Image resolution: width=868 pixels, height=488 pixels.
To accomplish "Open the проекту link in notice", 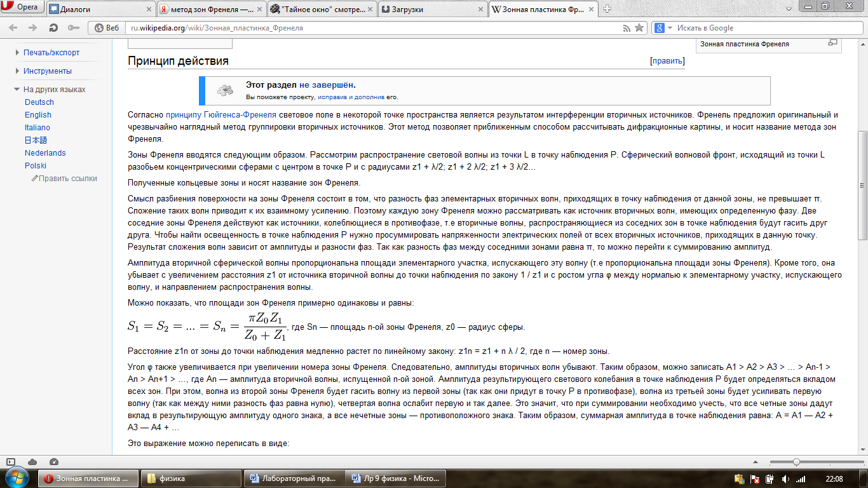I will 302,97.
